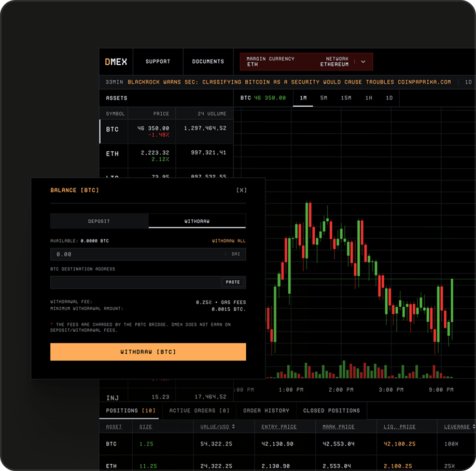Screen dimensions: 476x471
Task: Switch to the Deposit tab
Action: pos(99,221)
